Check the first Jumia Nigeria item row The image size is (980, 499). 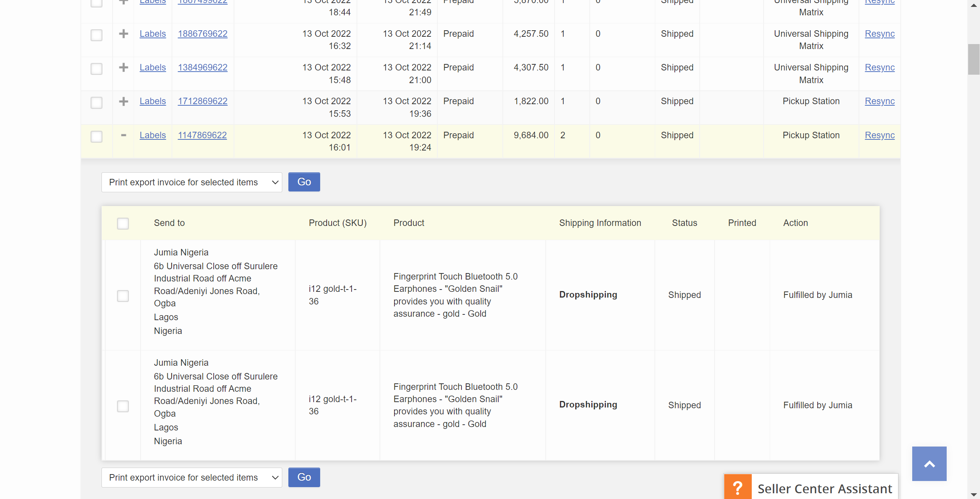123,296
